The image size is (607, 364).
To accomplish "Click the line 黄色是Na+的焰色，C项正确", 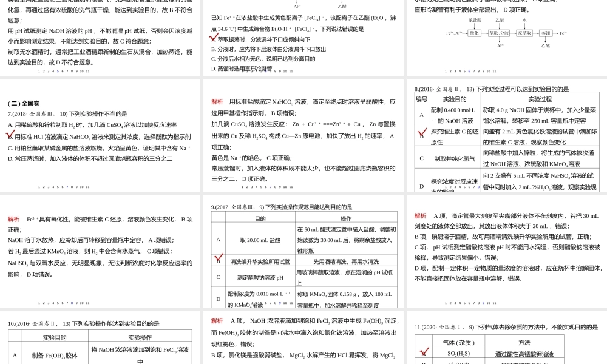I will point(252,158).
